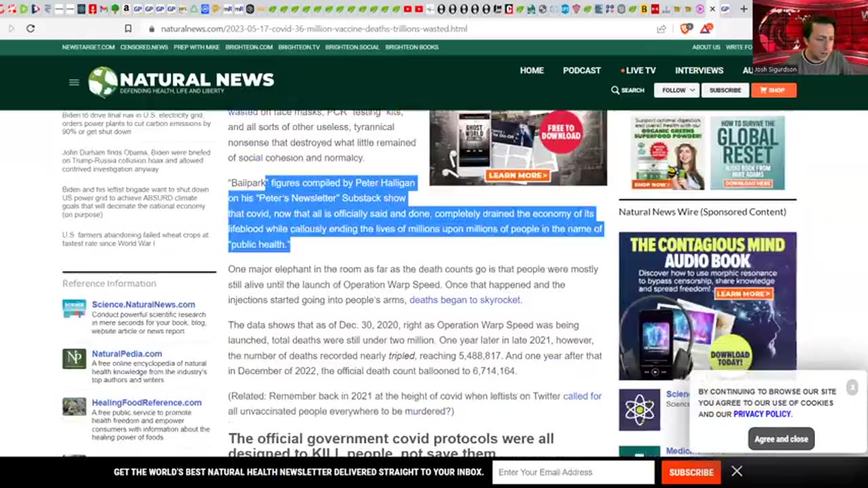Dismiss the cookie notice with its X
Image resolution: width=868 pixels, height=488 pixels.
[852, 387]
